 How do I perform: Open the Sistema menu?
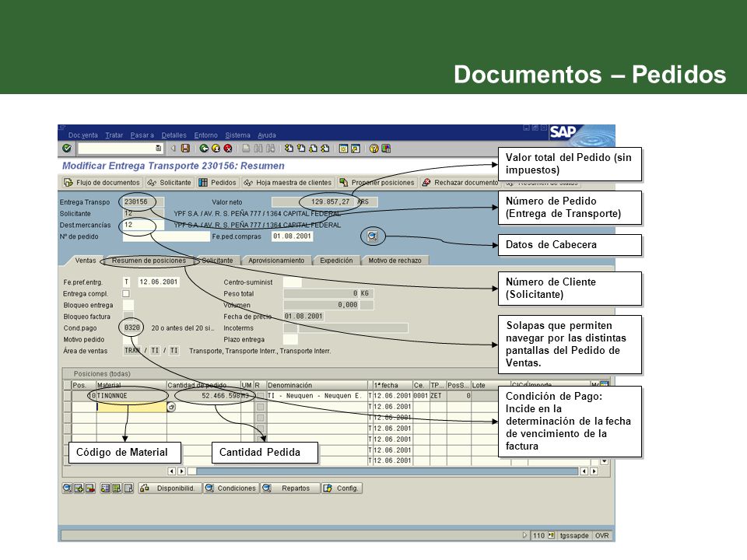pyautogui.click(x=238, y=135)
